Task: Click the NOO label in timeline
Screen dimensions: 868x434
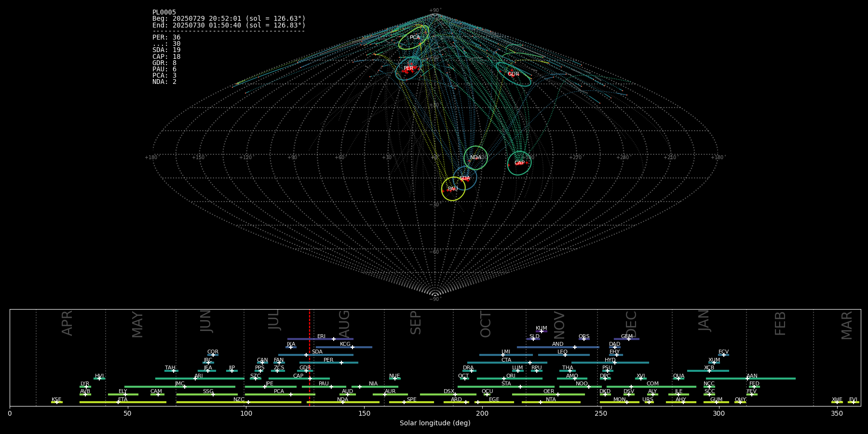Action: [x=582, y=384]
